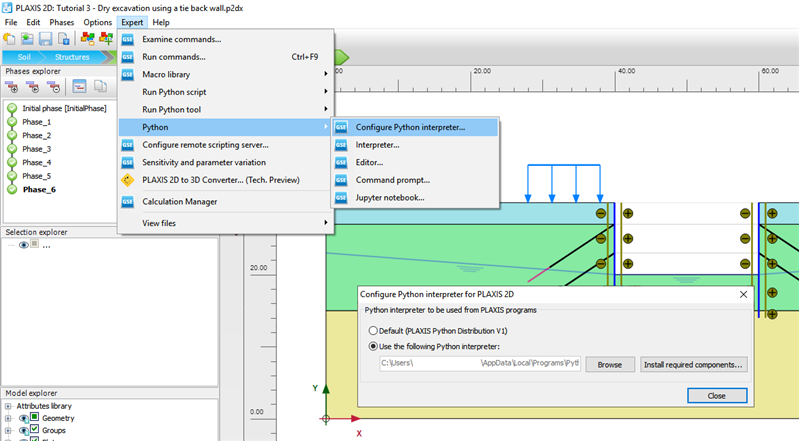Screen dimensions: 799x441
Task: Open the Help menu
Action: tap(161, 22)
